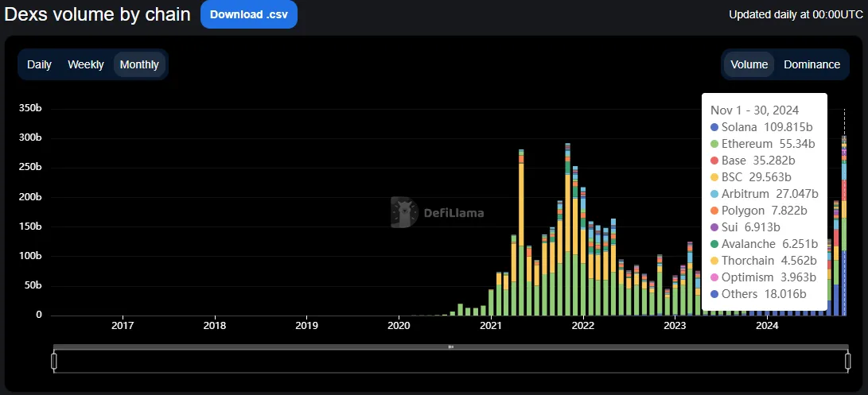
Task: Select the Monthly interval option
Action: [x=139, y=64]
